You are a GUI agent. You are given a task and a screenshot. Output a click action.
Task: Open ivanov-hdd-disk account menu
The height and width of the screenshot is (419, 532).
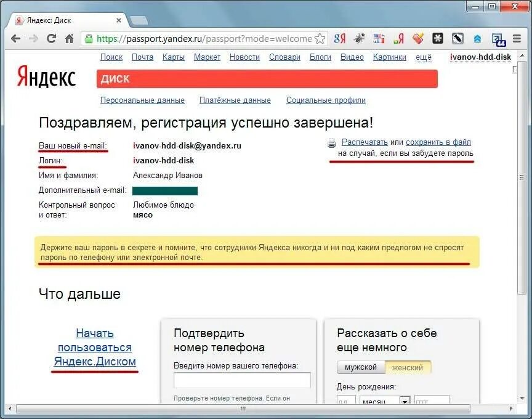(480, 57)
